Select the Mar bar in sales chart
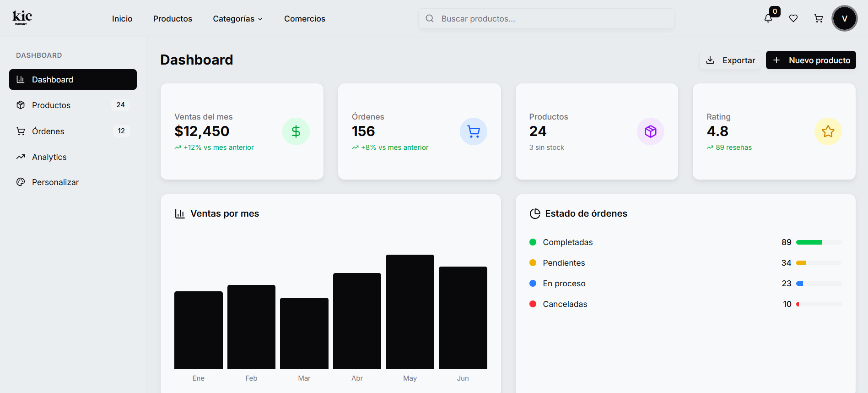 coord(304,333)
